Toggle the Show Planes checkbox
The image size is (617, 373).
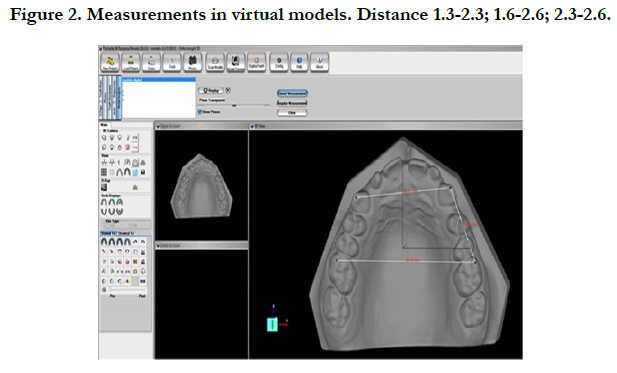point(200,112)
